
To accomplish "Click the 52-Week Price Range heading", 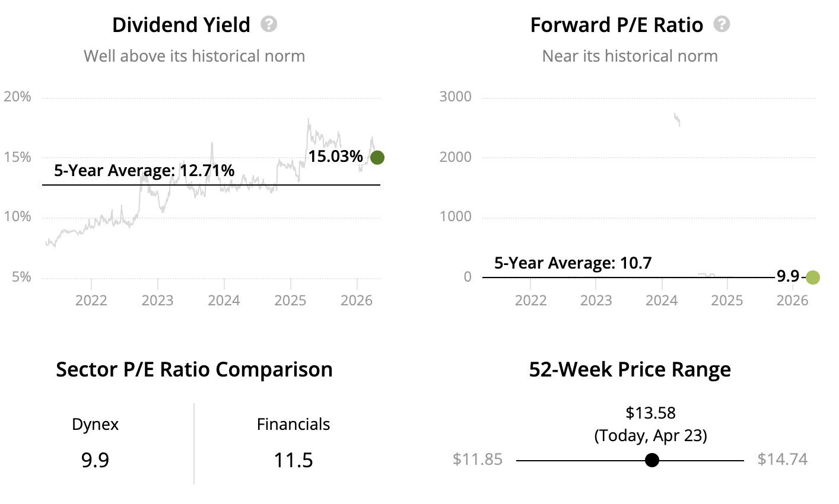I will pos(630,369).
